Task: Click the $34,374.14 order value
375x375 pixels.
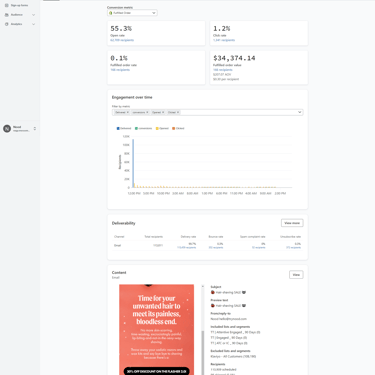Action: pyautogui.click(x=234, y=58)
